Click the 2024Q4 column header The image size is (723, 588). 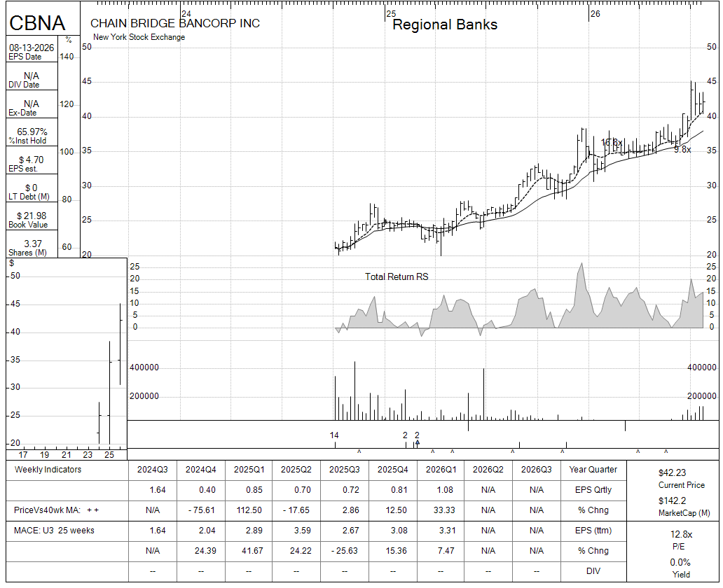click(200, 470)
